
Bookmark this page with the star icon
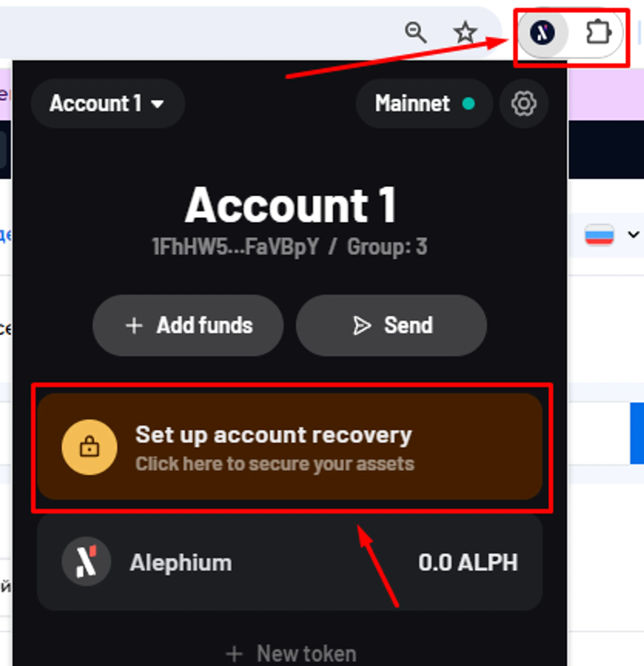click(465, 33)
